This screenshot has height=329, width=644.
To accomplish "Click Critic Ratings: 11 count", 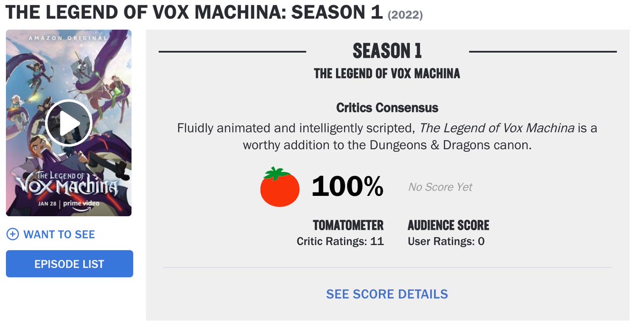I will click(x=340, y=242).
